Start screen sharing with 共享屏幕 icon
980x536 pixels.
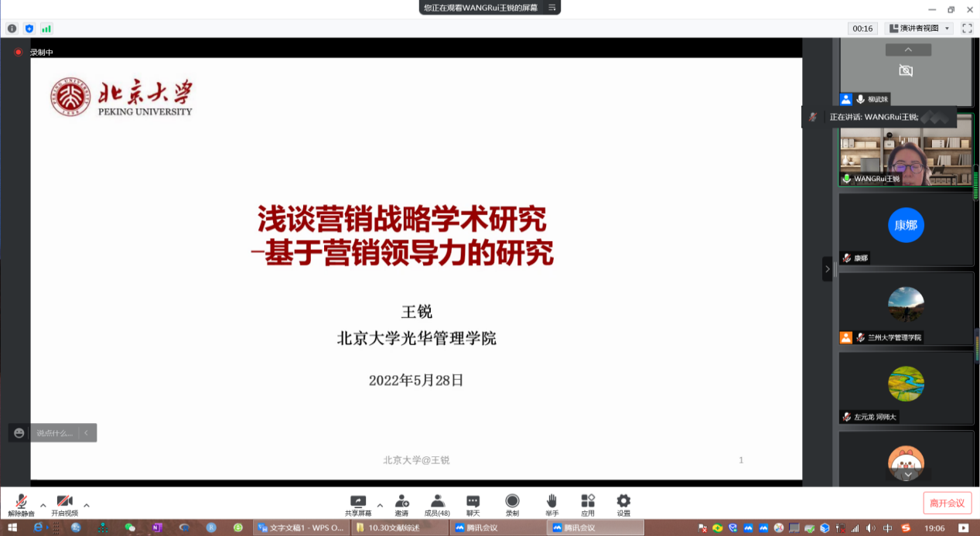pos(357,504)
